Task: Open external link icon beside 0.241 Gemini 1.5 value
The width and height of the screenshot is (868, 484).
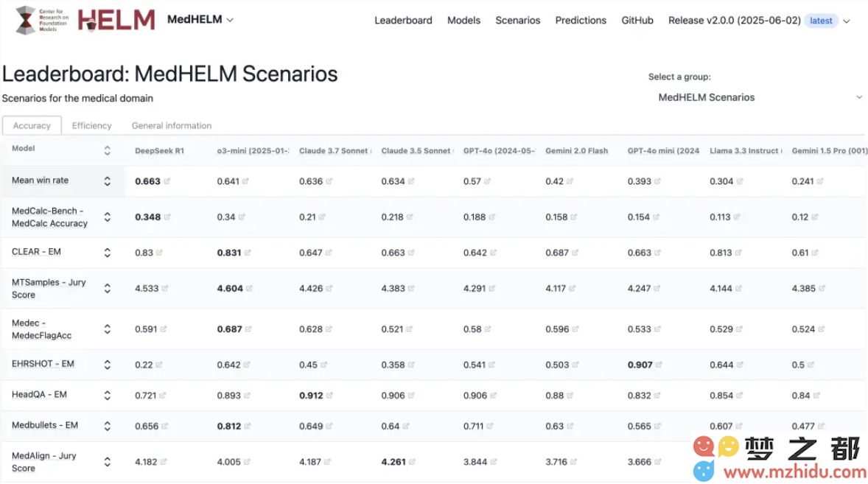Action: click(x=820, y=181)
